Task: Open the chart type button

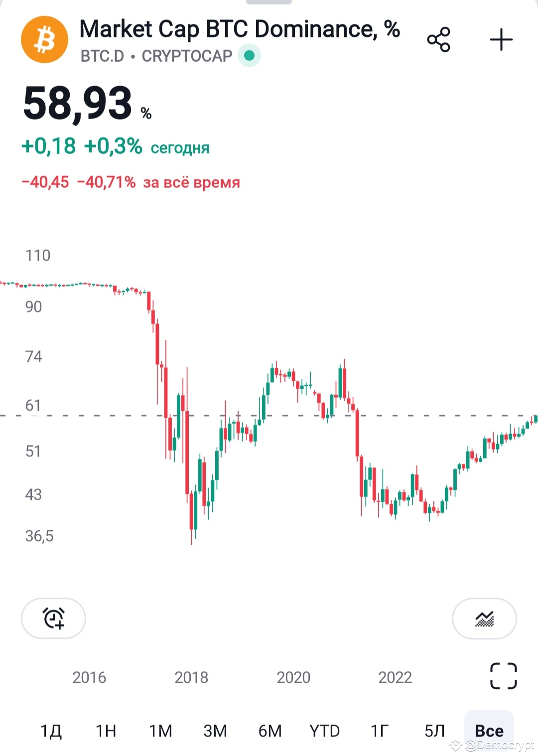Action: 484,618
